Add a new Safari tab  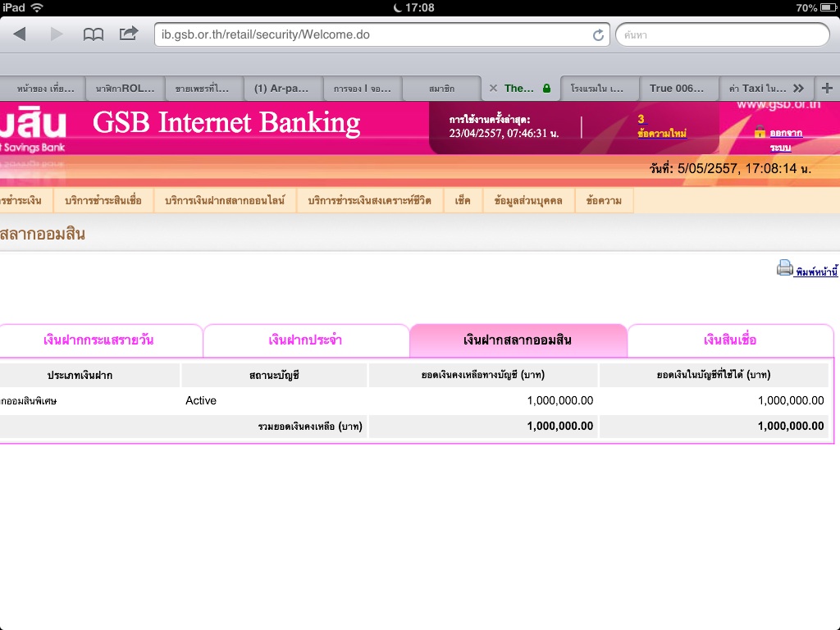tap(827, 89)
